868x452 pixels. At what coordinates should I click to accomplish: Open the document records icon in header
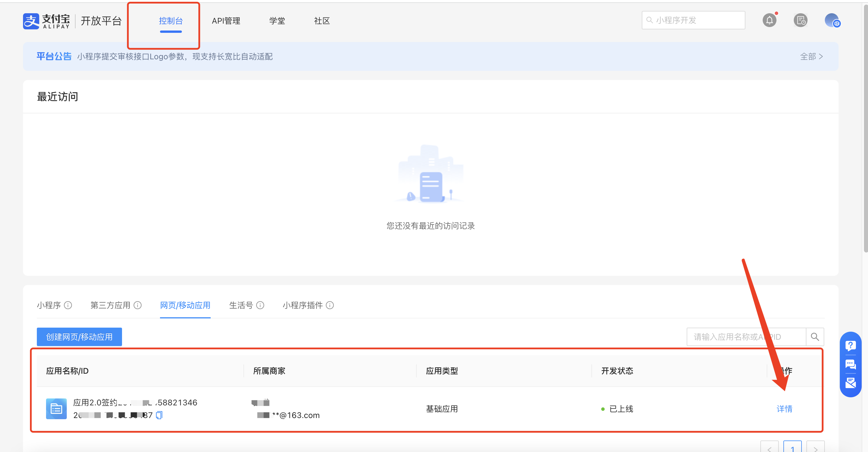coord(800,20)
